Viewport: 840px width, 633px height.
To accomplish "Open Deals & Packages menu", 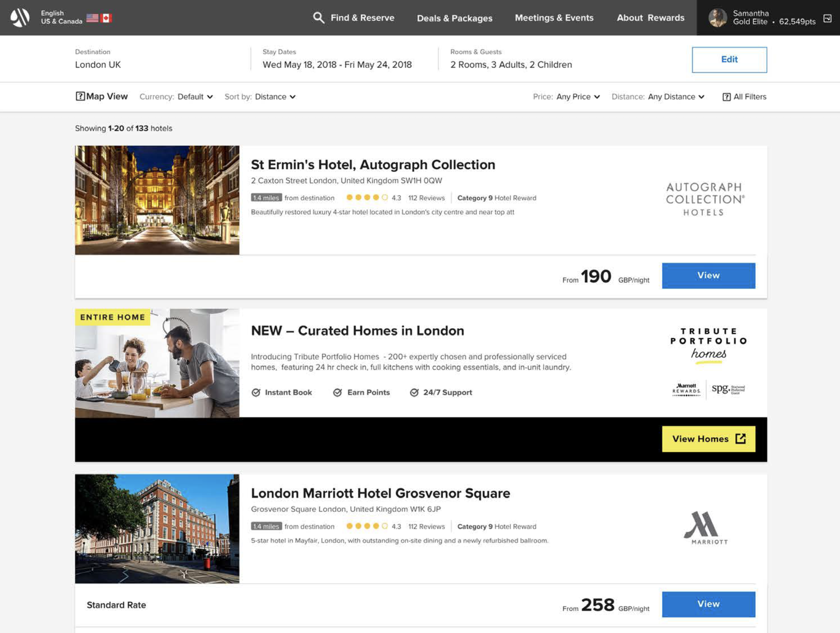I will pyautogui.click(x=455, y=18).
